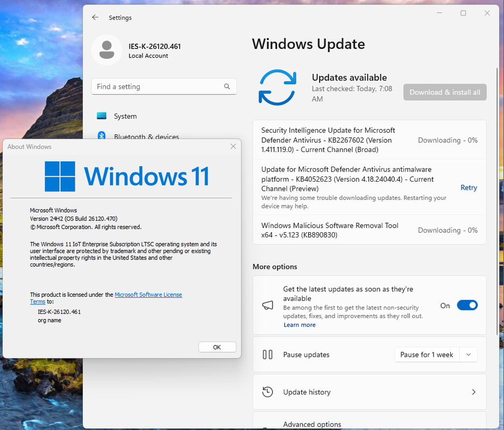Click licensee IES-K-26120.461 in About Windows

tap(59, 312)
